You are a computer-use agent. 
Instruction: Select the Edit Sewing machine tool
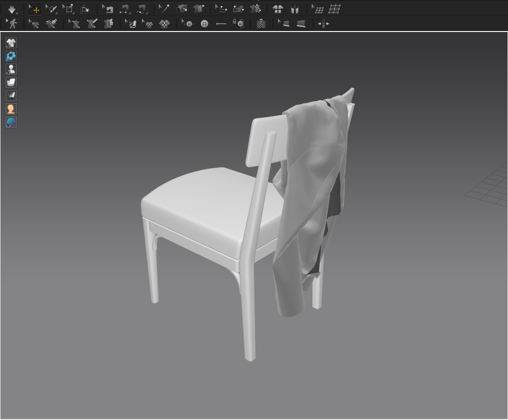[x=108, y=10]
